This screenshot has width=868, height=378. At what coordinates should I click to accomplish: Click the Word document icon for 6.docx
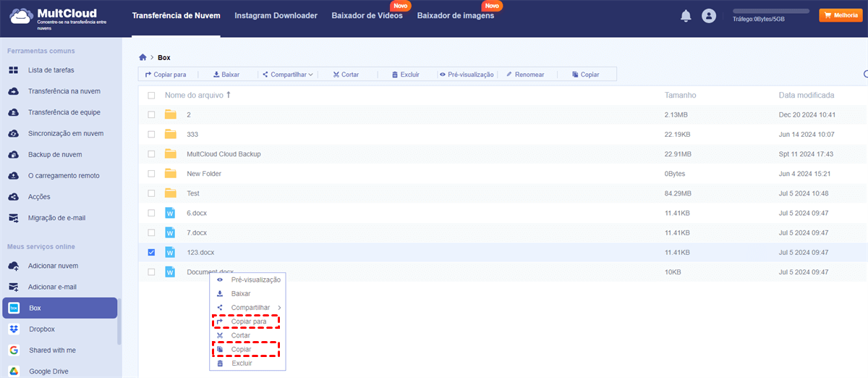[x=171, y=213]
